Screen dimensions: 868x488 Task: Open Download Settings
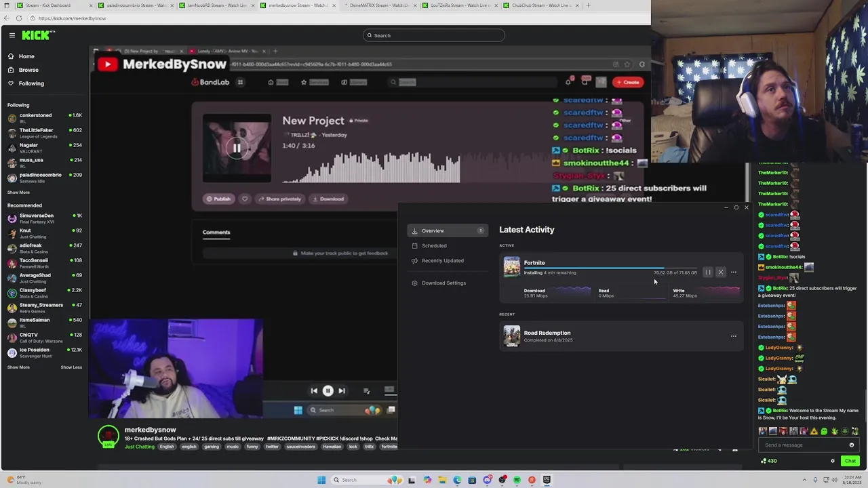tap(443, 283)
